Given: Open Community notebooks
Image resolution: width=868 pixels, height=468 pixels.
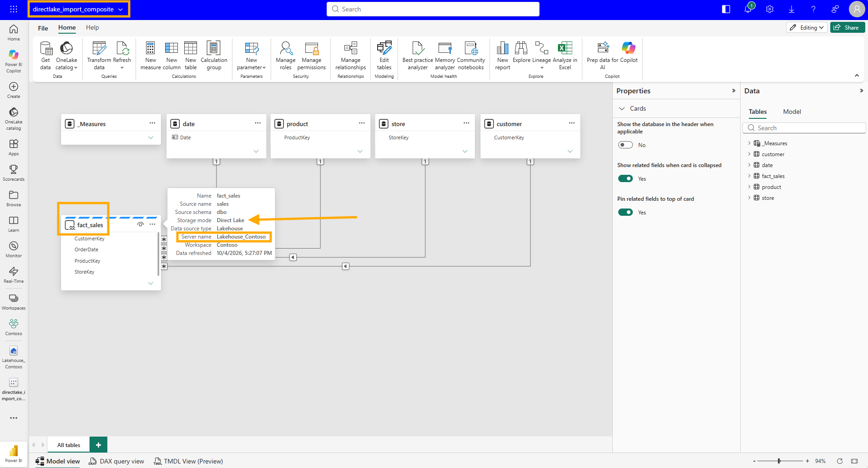Looking at the screenshot, I should [471, 56].
